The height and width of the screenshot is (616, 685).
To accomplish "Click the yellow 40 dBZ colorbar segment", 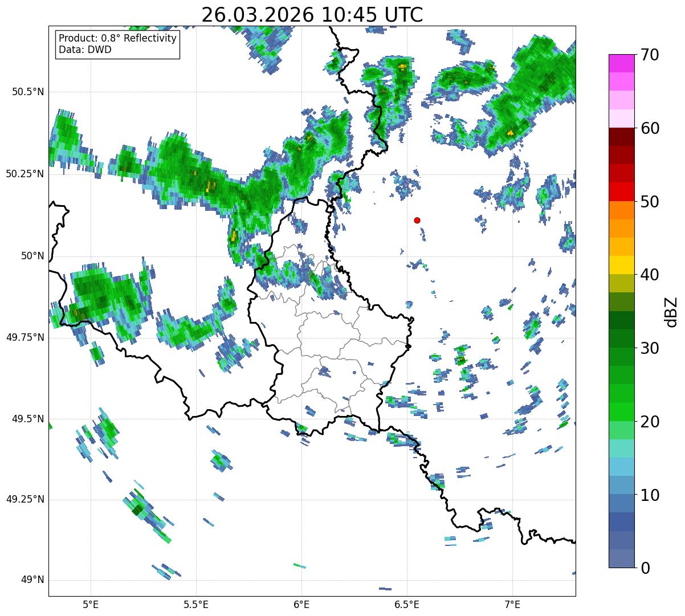I will coord(622,265).
